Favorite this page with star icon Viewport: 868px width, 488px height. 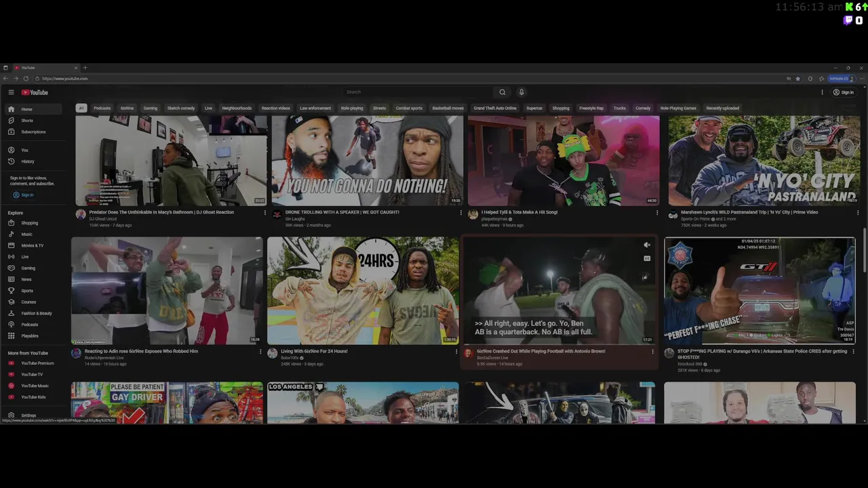(798, 79)
